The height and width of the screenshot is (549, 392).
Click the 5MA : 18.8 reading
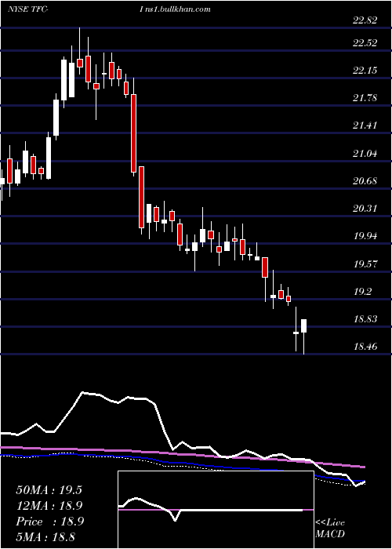(45, 536)
